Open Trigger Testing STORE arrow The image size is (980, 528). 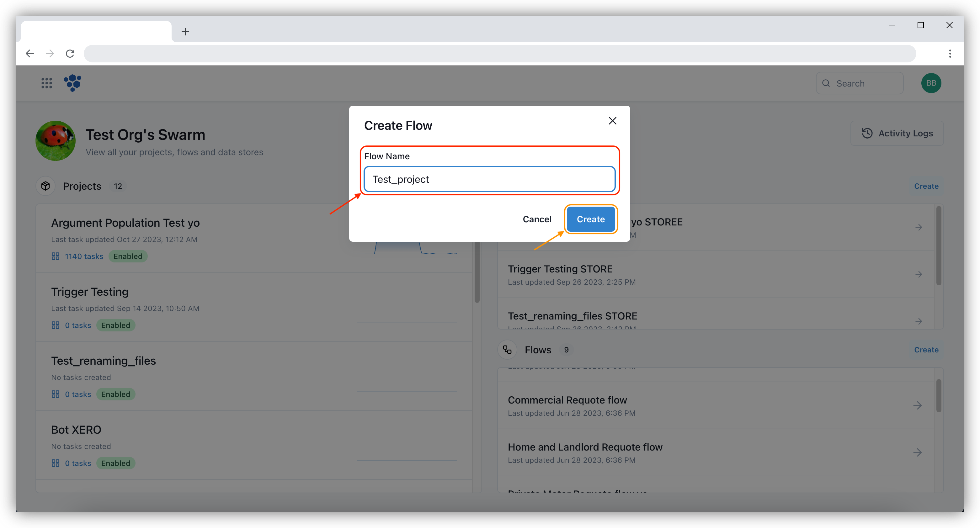[919, 274]
